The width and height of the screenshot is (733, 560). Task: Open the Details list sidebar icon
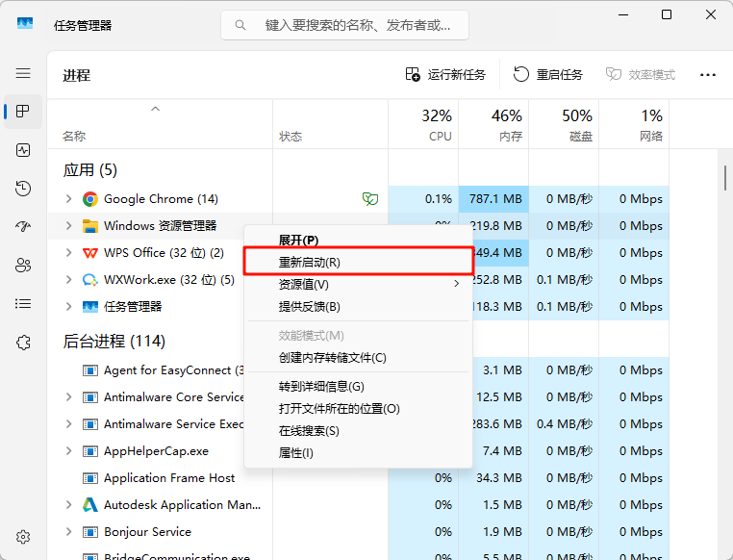pyautogui.click(x=23, y=304)
